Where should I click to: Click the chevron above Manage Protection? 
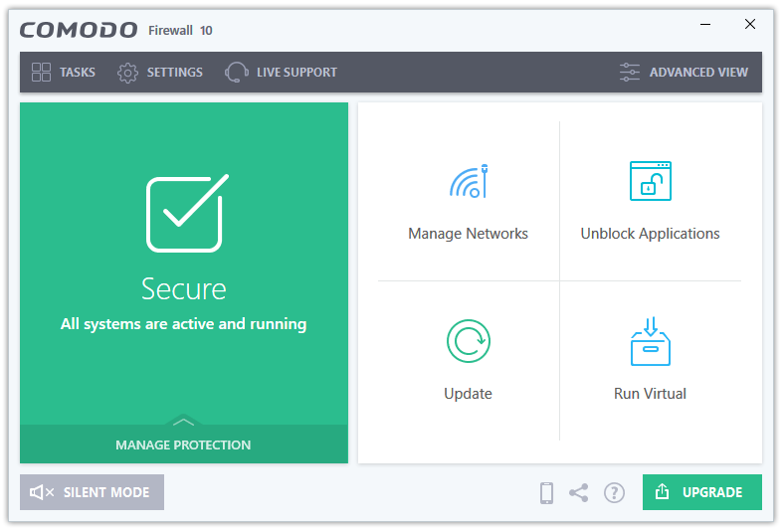tap(183, 422)
